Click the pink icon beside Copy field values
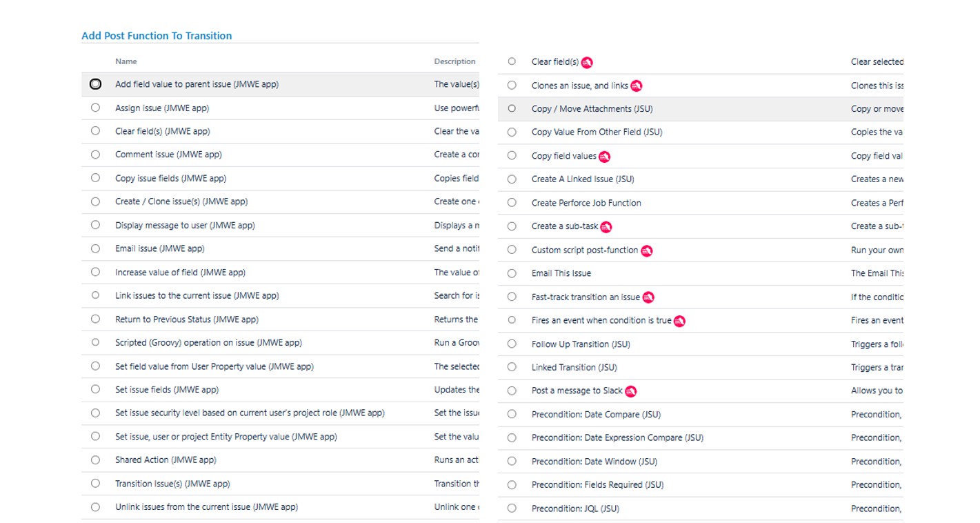 [605, 157]
